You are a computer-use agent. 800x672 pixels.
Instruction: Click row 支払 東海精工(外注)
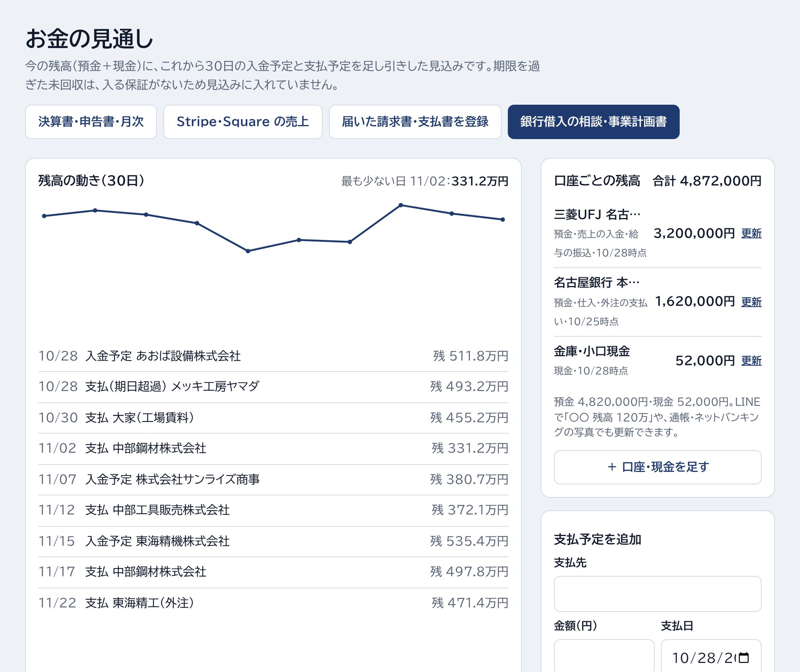273,603
